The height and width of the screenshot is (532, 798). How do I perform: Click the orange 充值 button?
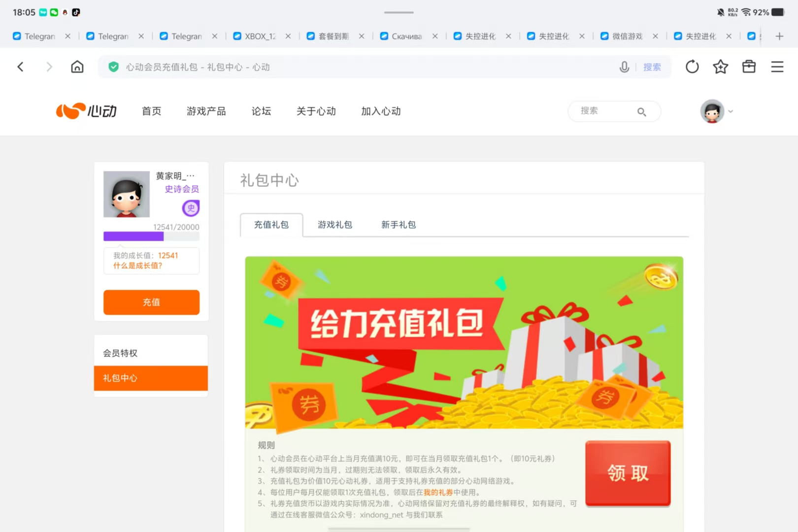151,302
